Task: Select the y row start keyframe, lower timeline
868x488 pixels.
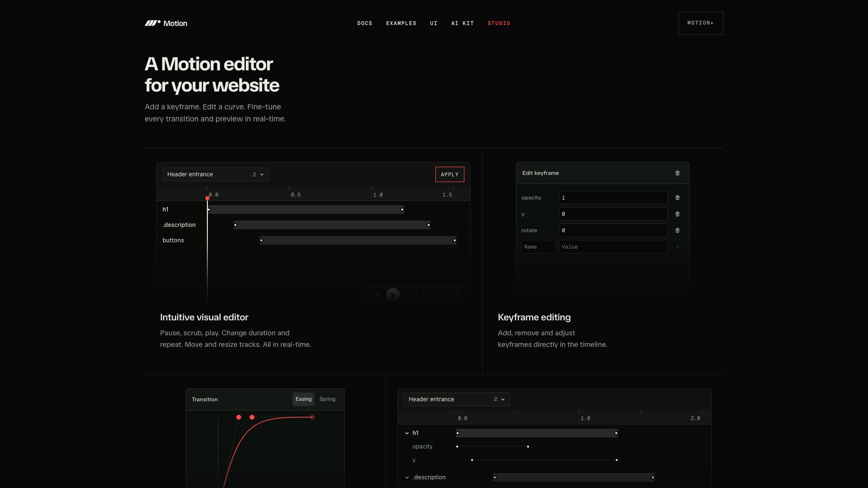Action: click(x=472, y=460)
